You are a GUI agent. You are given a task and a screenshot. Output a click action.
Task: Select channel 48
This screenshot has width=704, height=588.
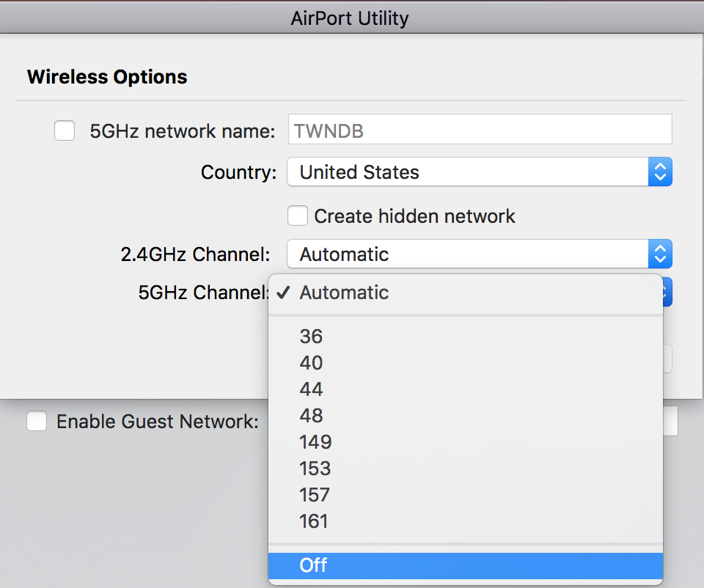click(x=466, y=416)
